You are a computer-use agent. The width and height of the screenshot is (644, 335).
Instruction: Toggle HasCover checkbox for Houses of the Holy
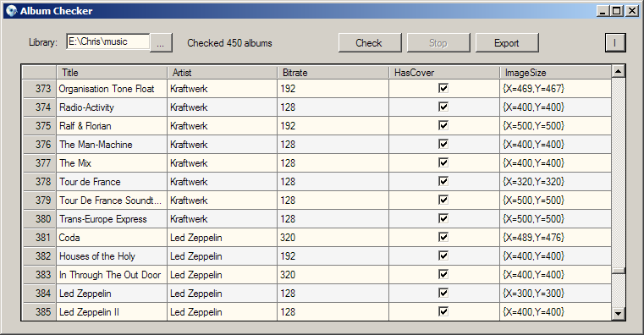point(443,256)
